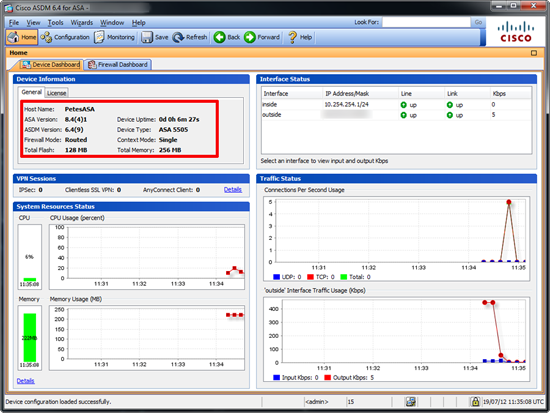Select the inside interface row
The width and height of the screenshot is (550, 413).
coord(396,105)
